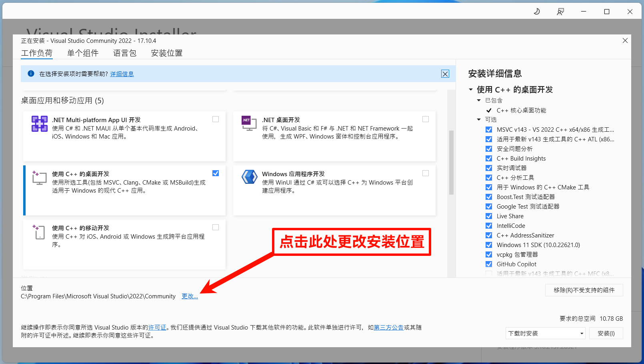
Task: Uncheck the Windows C++ CMake 工具 component
Action: tap(489, 187)
